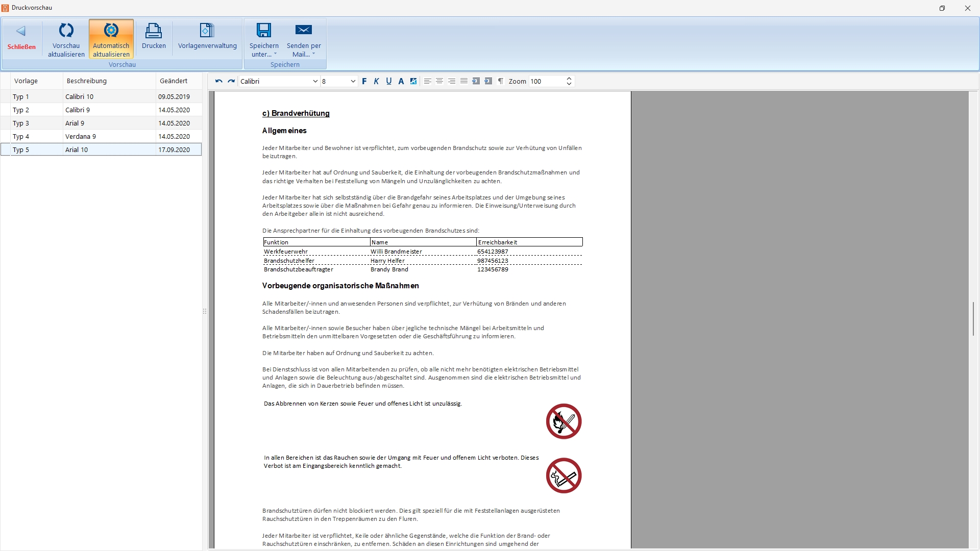Open Vorlagenverwaltung from the ribbon
The image size is (980, 551).
coord(207,37)
